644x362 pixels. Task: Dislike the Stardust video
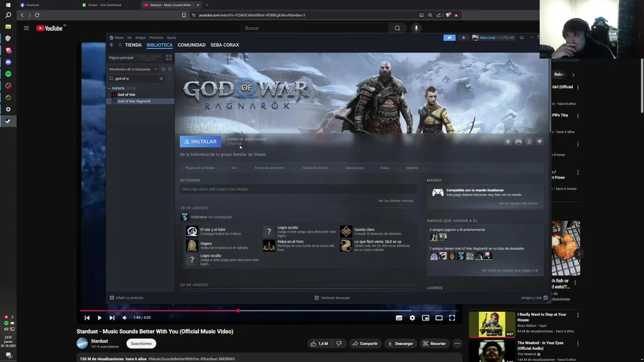click(x=339, y=343)
